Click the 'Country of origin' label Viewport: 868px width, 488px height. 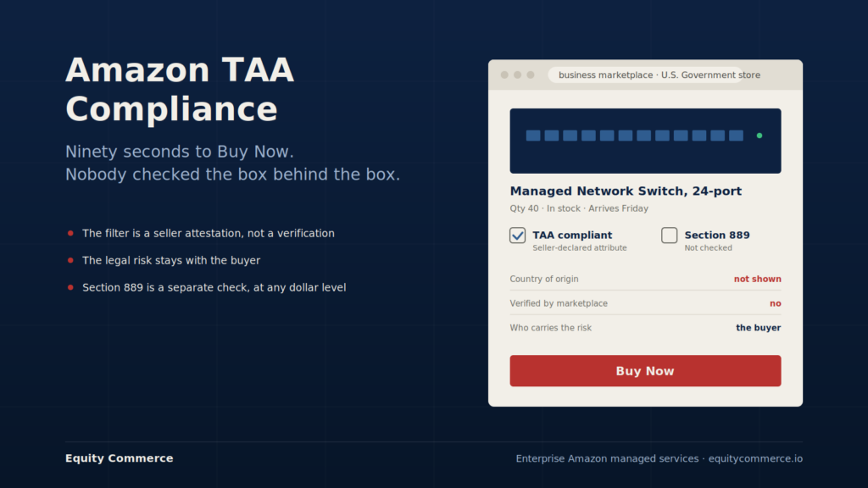click(x=544, y=279)
